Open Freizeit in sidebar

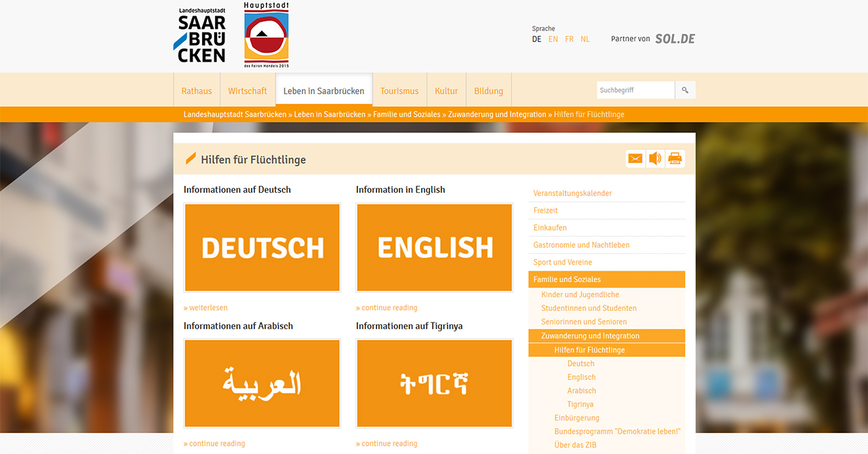[x=607, y=210]
